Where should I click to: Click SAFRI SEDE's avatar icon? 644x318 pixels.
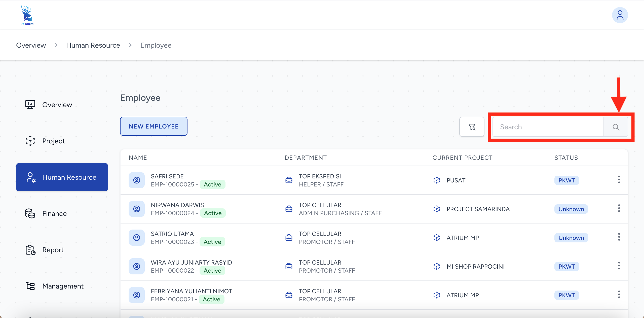pos(137,180)
